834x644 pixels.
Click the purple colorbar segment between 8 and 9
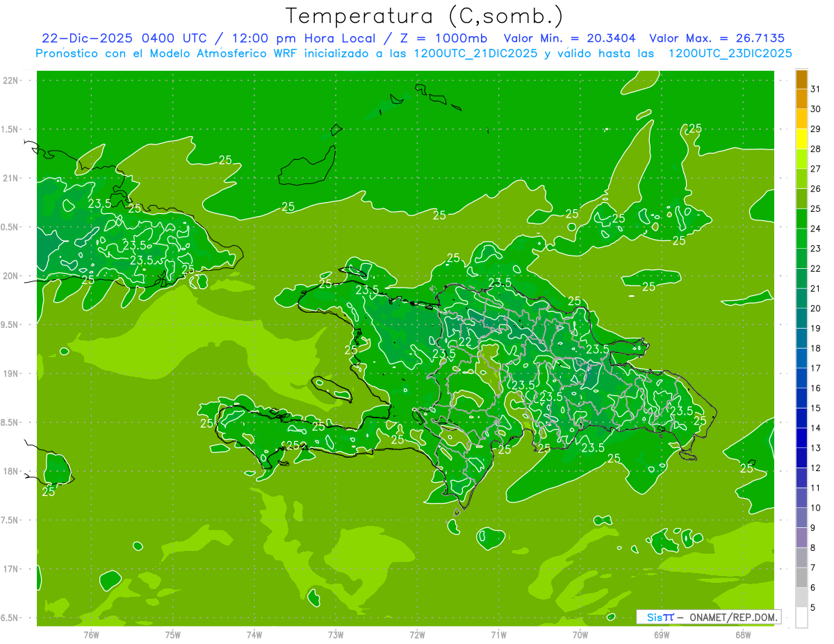pos(801,538)
